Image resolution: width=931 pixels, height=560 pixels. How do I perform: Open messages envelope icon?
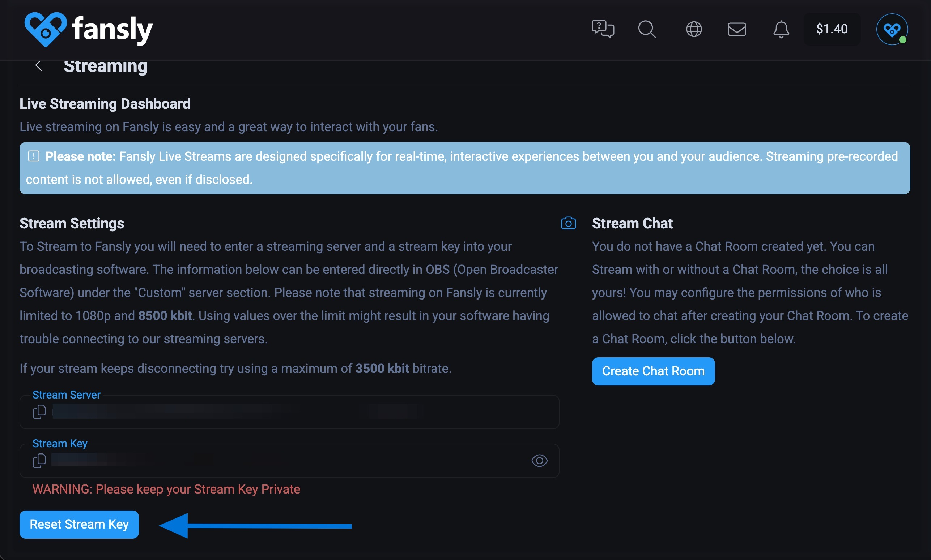point(736,29)
